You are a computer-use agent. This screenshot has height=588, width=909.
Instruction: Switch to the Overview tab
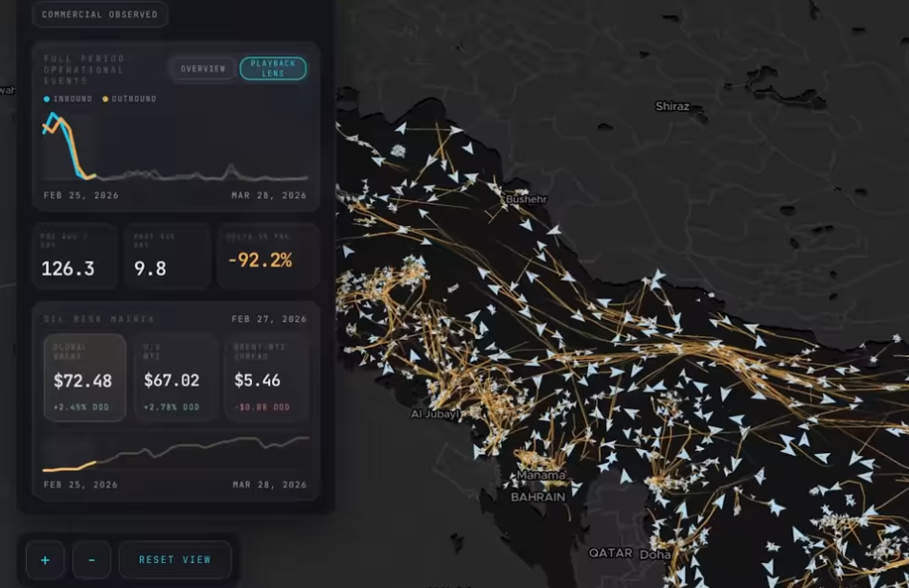[202, 68]
